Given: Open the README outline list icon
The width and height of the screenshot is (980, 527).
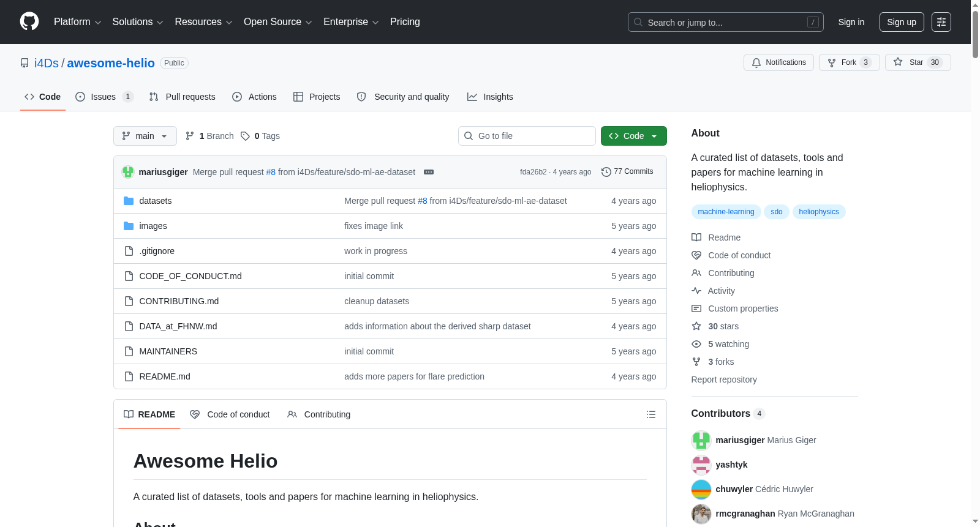Looking at the screenshot, I should pyautogui.click(x=651, y=414).
